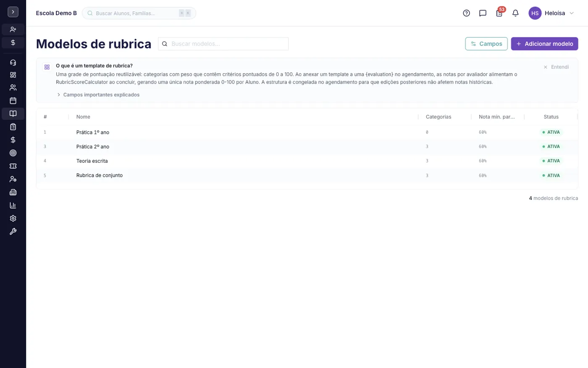Click the Escola Demo B school name
588x368 pixels.
click(x=56, y=13)
